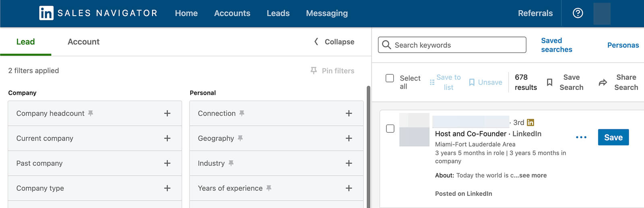
Task: Click the Pin filters label
Action: (338, 71)
